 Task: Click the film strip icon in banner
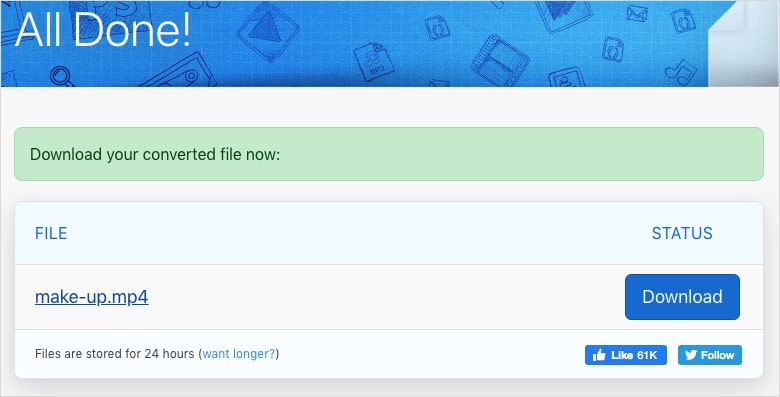click(500, 60)
